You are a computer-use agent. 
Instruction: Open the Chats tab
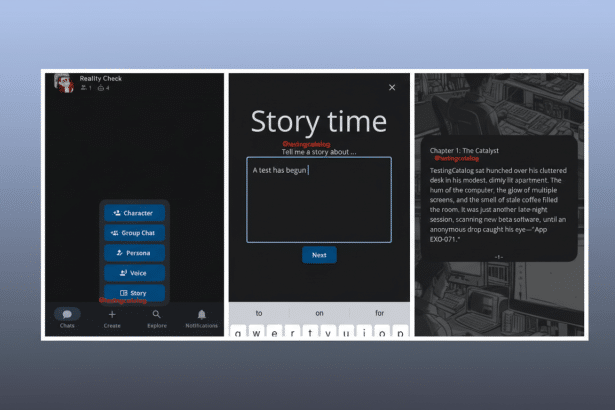[67, 318]
